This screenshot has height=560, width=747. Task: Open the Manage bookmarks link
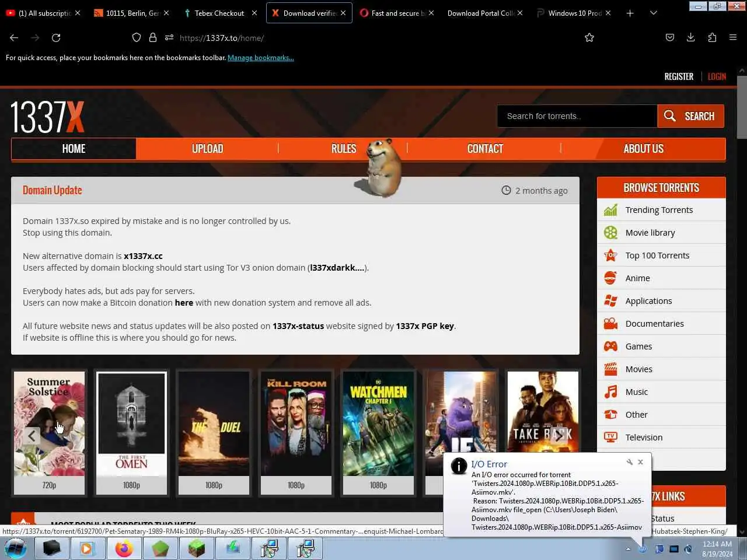[x=260, y=58]
